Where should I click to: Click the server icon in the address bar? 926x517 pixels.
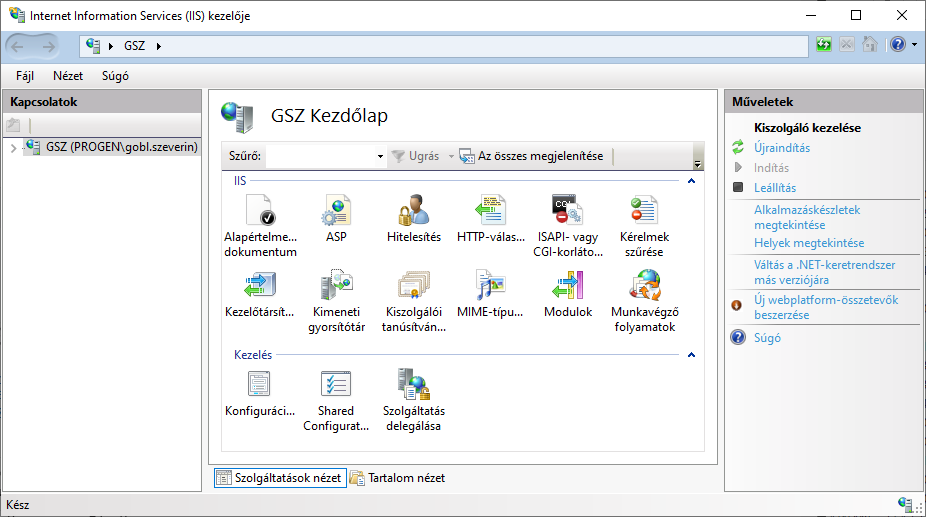pyautogui.click(x=93, y=45)
